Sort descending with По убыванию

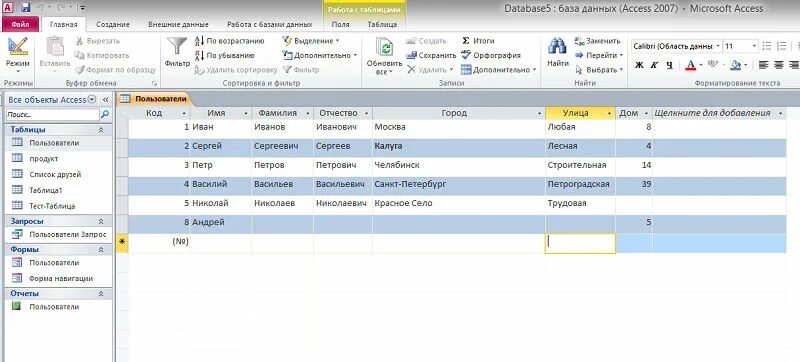tap(225, 55)
